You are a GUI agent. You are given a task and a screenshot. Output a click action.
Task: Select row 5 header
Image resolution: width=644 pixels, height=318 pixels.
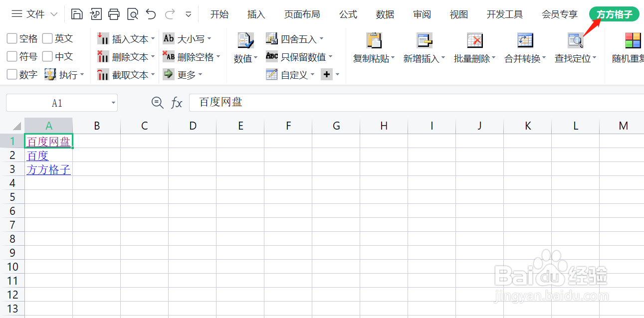point(12,197)
